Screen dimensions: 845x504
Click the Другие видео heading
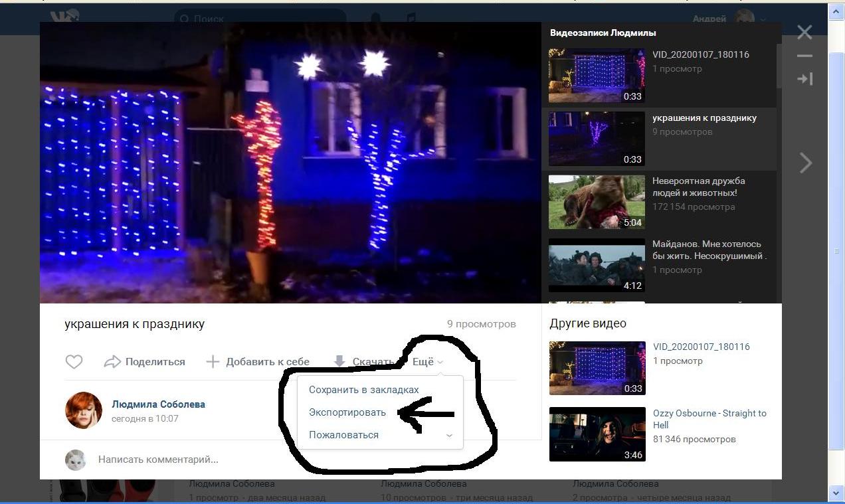pos(588,323)
